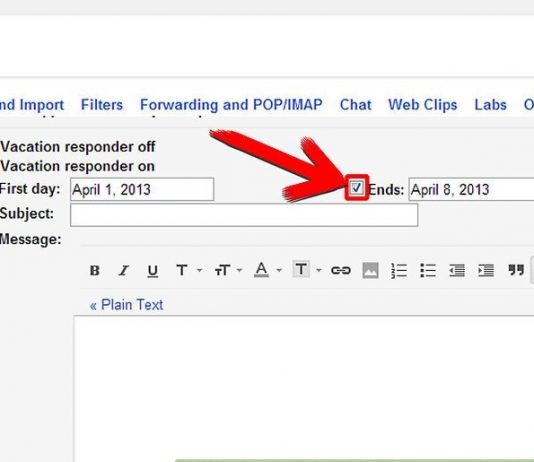Click the Underline formatting icon
534x462 pixels.
[153, 271]
